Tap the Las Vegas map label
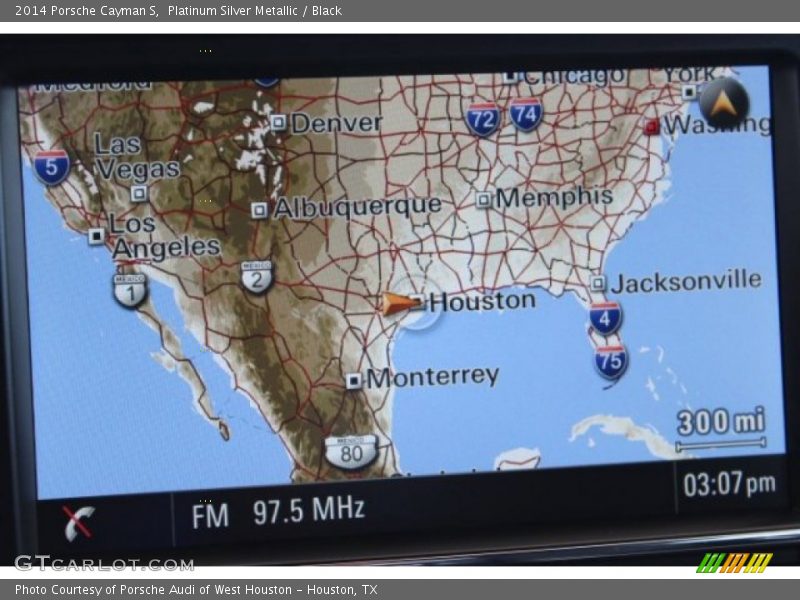The image size is (800, 600). (x=138, y=157)
